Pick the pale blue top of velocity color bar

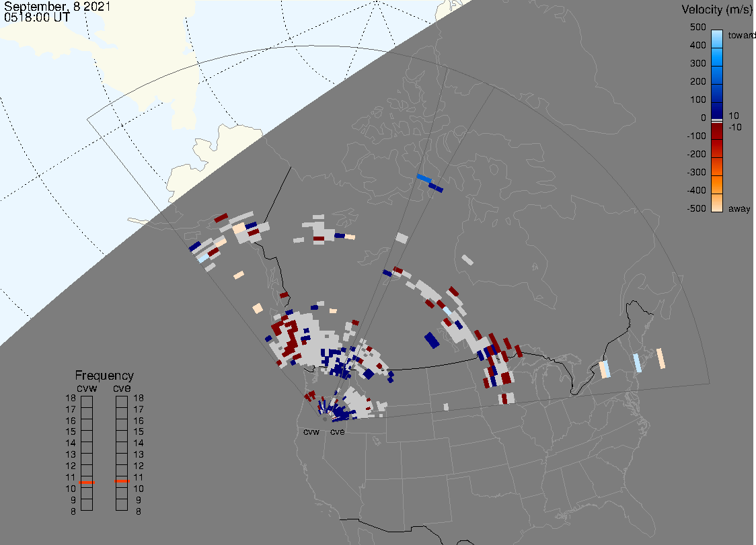click(717, 39)
